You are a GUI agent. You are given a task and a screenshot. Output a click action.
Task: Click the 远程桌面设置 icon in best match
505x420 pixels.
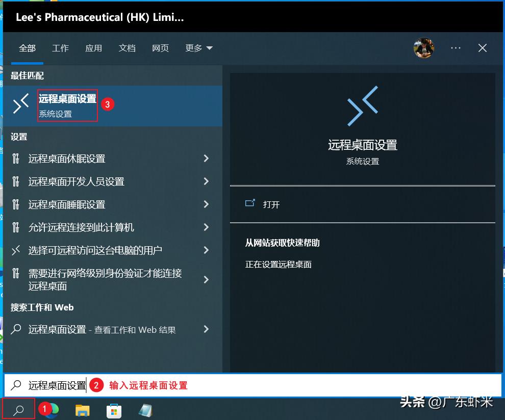(20, 104)
